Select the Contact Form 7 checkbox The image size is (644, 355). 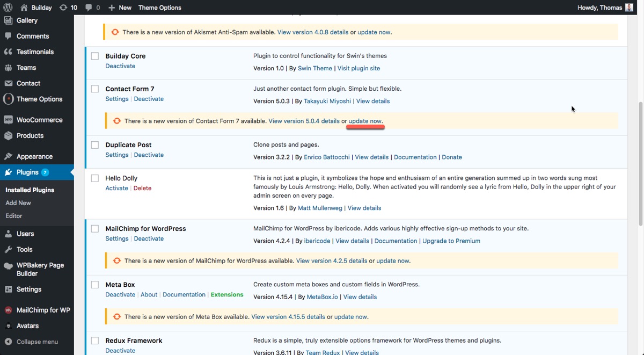pos(95,89)
